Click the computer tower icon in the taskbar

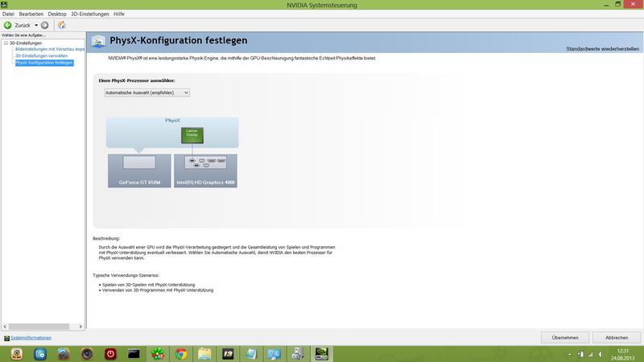click(x=298, y=354)
